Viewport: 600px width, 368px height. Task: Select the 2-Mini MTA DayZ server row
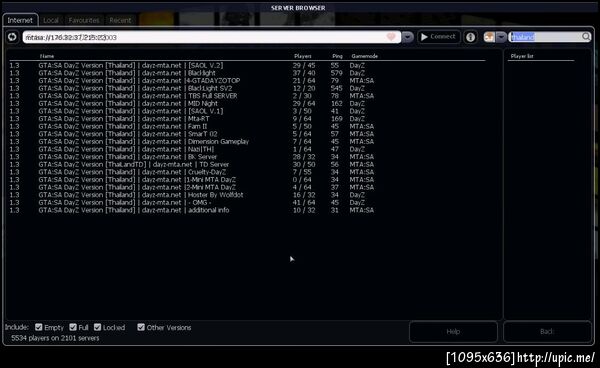point(247,187)
